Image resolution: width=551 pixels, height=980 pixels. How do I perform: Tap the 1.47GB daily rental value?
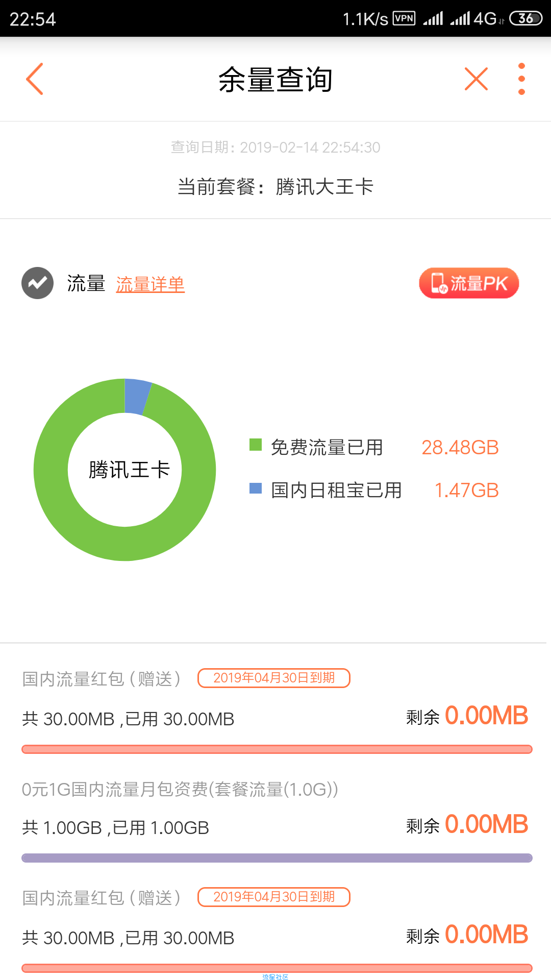[466, 491]
